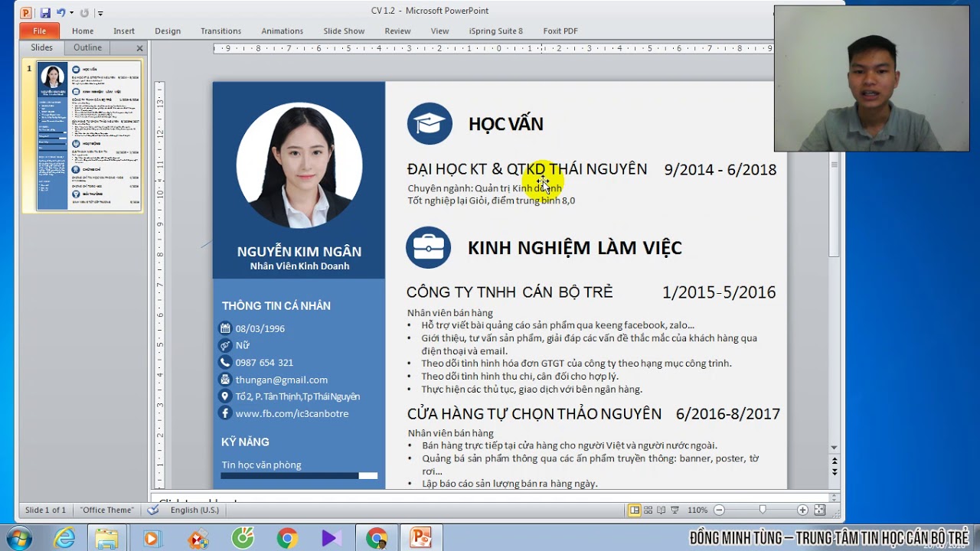The height and width of the screenshot is (551, 980).
Task: Click the Redo/Repeat icon
Action: coord(84,12)
